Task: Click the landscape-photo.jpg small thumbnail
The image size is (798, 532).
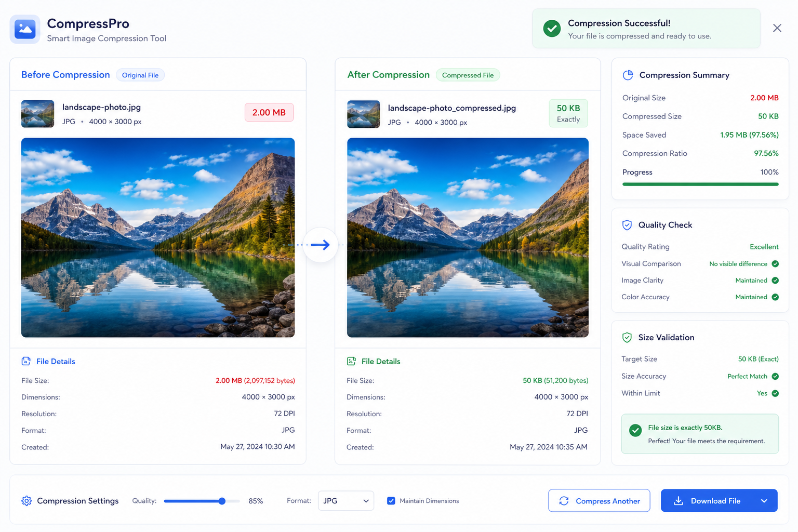Action: coord(37,114)
